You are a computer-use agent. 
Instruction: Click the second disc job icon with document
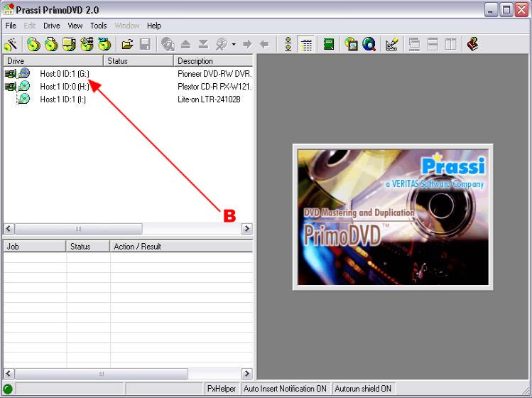pyautogui.click(x=51, y=44)
